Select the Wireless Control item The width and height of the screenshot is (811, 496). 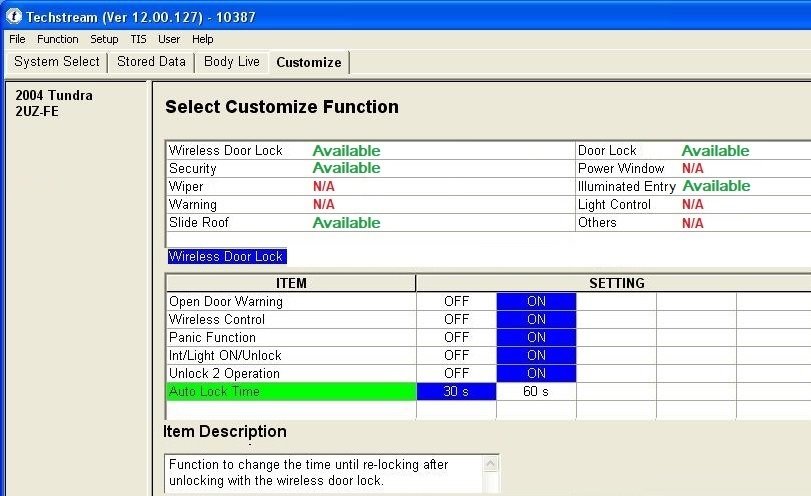coord(291,319)
